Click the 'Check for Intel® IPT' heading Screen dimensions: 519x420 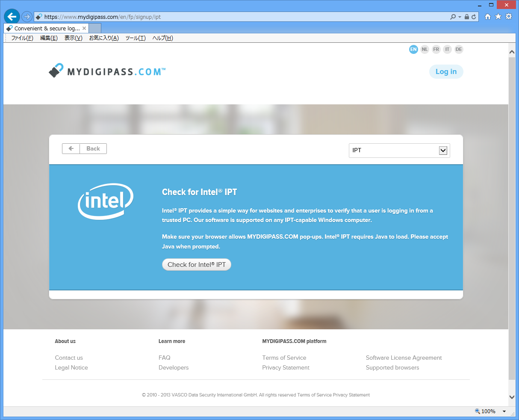199,192
